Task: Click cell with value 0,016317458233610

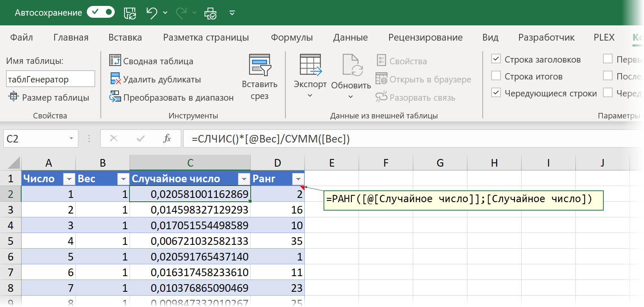Action: coord(190,272)
